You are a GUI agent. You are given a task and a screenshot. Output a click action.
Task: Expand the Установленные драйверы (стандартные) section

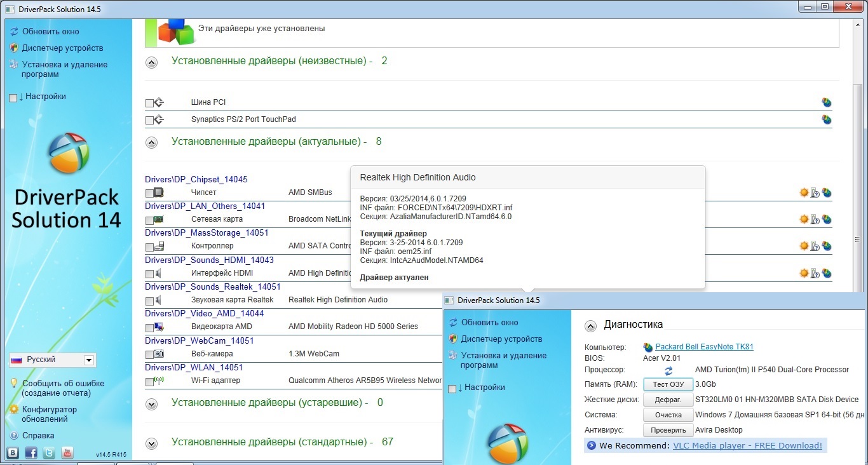pyautogui.click(x=151, y=443)
